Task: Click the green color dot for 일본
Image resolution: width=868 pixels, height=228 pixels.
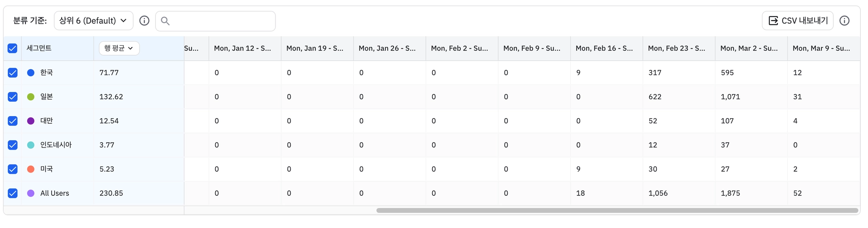Action: pyautogui.click(x=31, y=97)
